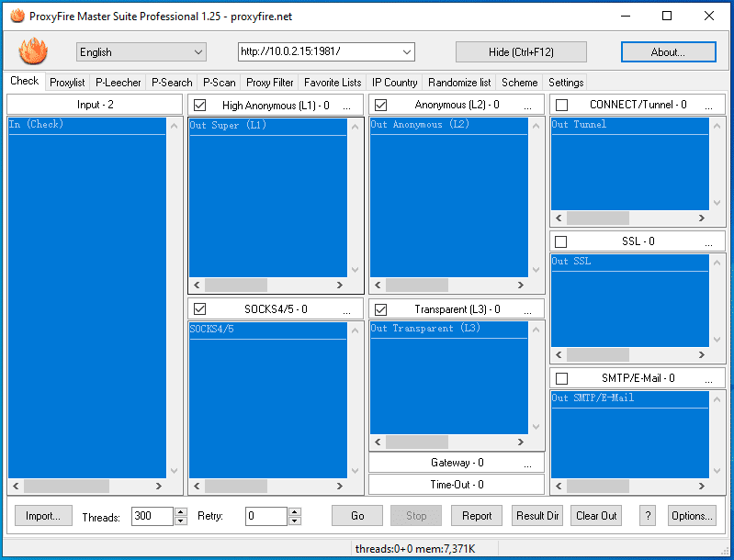
Task: Switch to the P-Leecher tab
Action: point(119,83)
